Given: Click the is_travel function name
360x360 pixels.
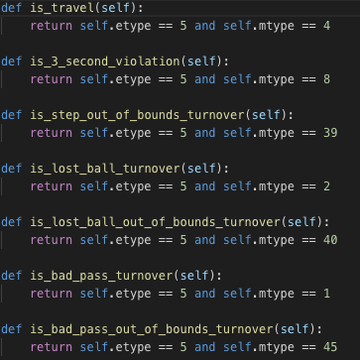Looking at the screenshot, I should click(x=62, y=8).
